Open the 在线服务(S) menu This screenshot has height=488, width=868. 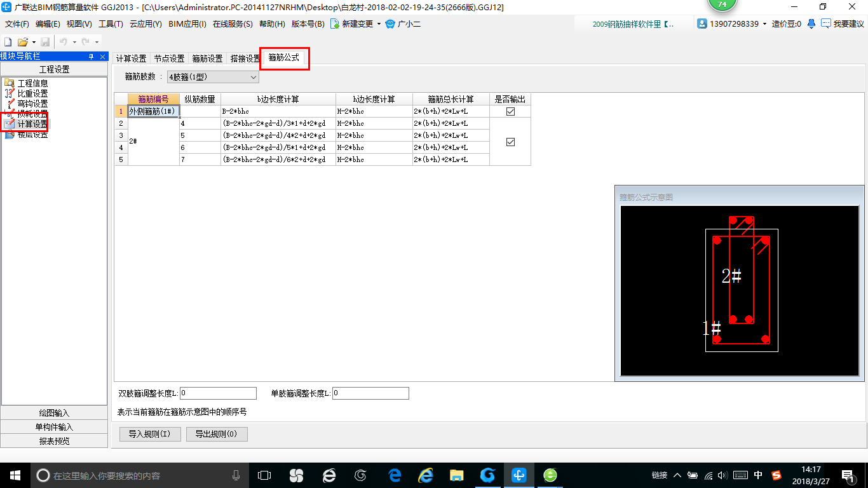(x=233, y=24)
